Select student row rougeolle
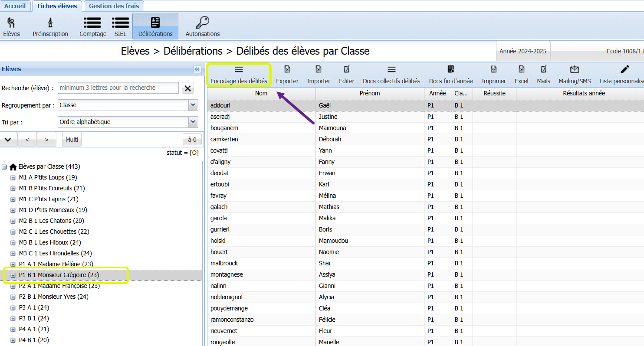 pos(425,342)
